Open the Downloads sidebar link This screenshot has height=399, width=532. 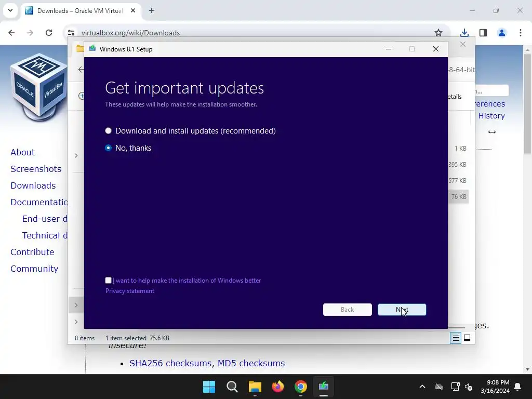click(x=33, y=185)
